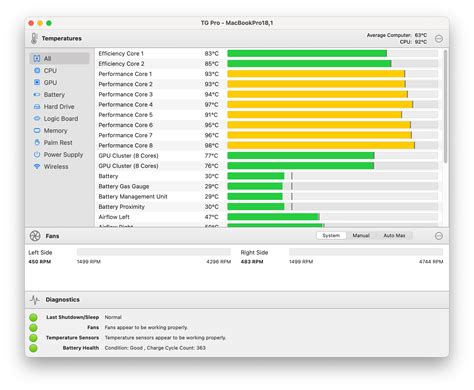Viewport: 474px width, 390px height.
Task: Select the Battery Proximity row
Action: (268, 207)
